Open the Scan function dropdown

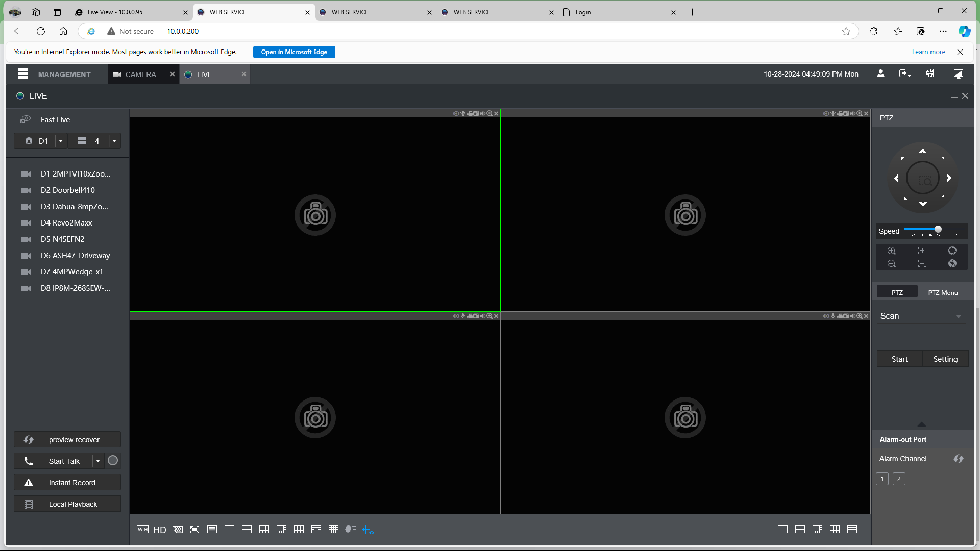(921, 316)
